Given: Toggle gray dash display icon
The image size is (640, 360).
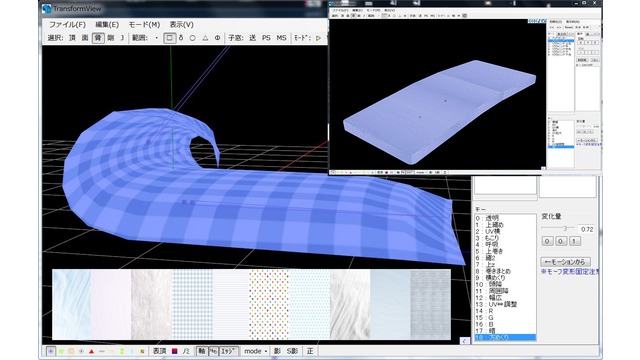Looking at the screenshot, I should click(102, 351).
